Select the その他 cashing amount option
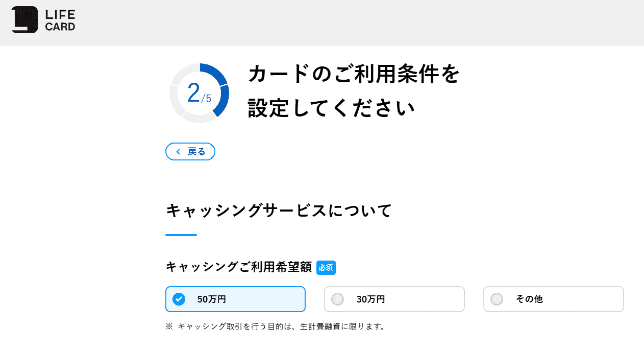This screenshot has height=350, width=644. [553, 299]
